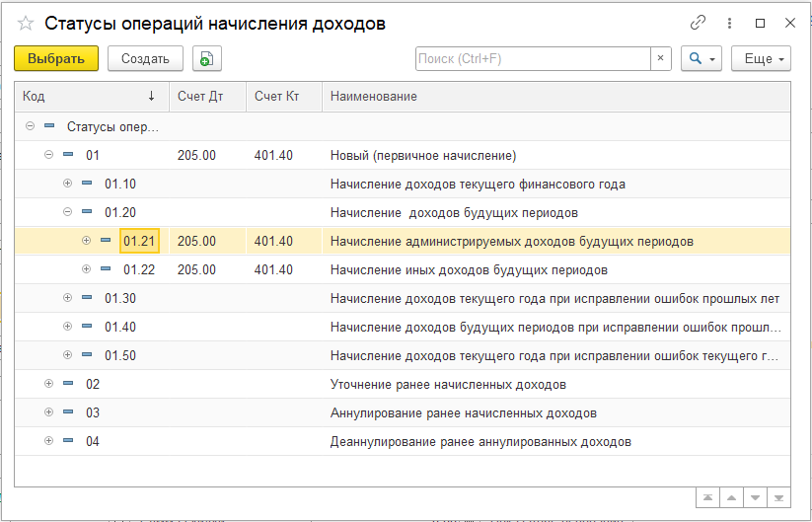Copy link to this form icon
The image size is (812, 522).
point(698,23)
